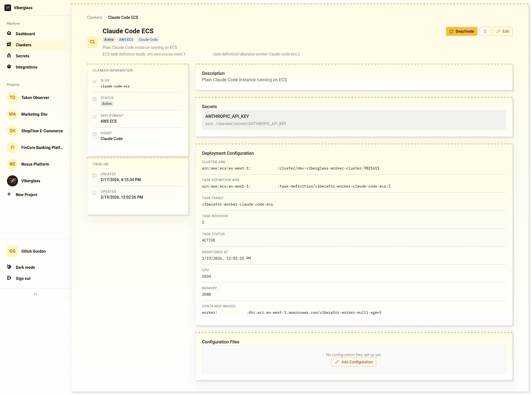Viewport: 532px width, 395px height.
Task: Collapse the sidebar with the chevron
Action: [x=35, y=294]
